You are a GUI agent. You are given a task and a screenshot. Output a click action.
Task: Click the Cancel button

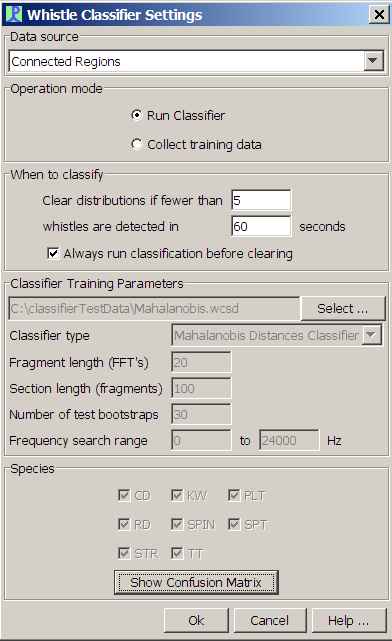pyautogui.click(x=270, y=621)
